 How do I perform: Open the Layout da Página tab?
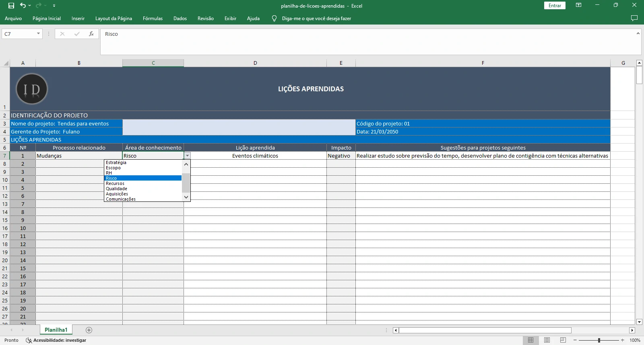click(114, 18)
